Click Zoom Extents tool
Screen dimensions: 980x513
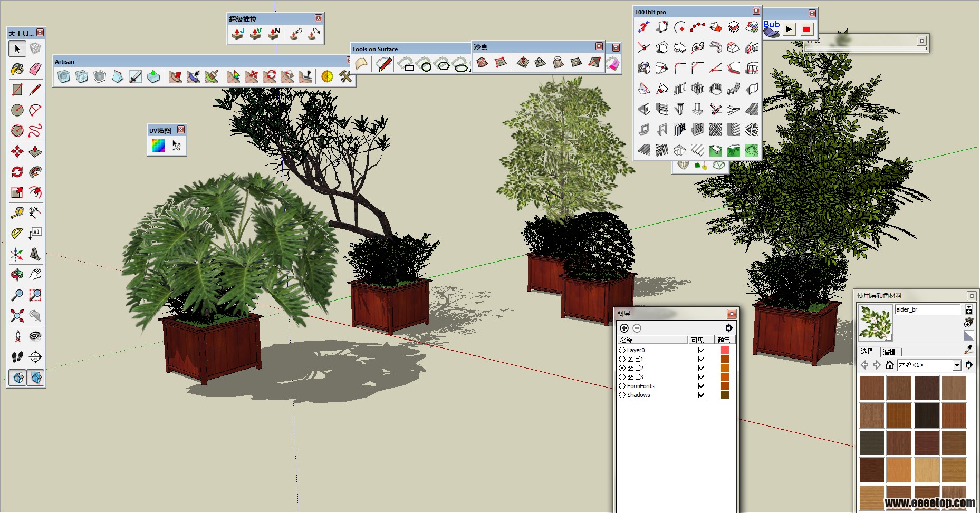[x=17, y=316]
